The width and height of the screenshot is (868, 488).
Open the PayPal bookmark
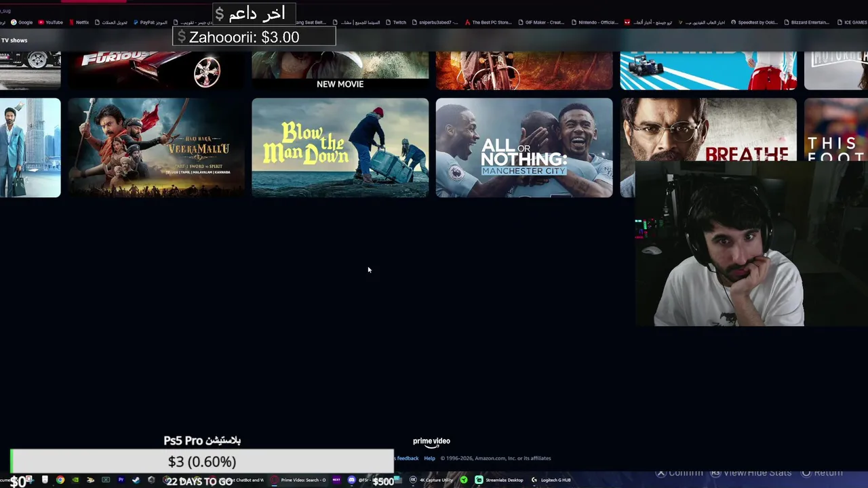[x=150, y=22]
